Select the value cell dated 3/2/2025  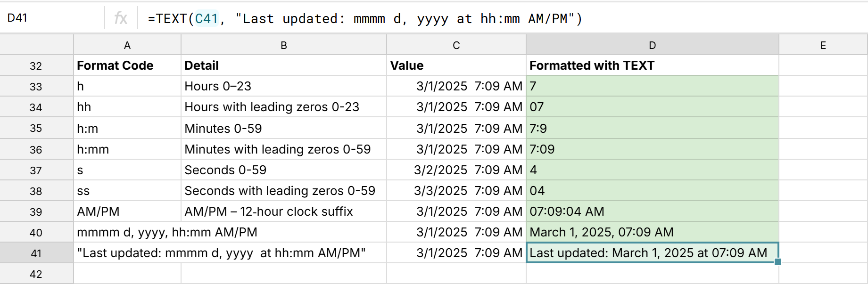455,170
